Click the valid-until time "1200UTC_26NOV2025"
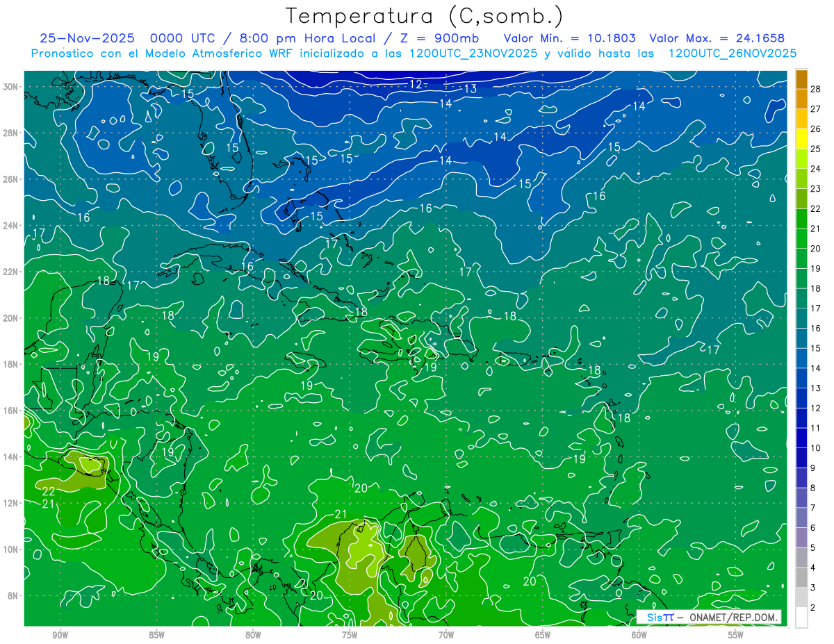The width and height of the screenshot is (834, 644). click(732, 53)
